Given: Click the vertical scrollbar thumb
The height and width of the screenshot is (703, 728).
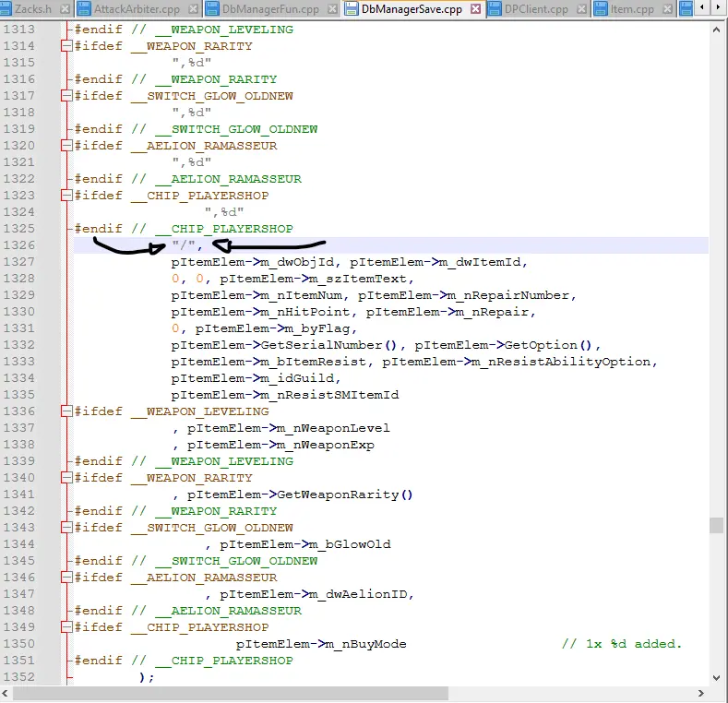Looking at the screenshot, I should (x=716, y=526).
